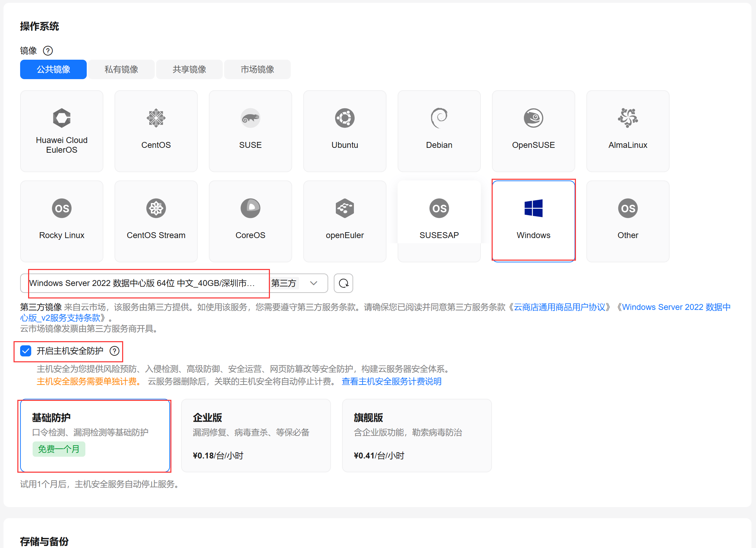This screenshot has height=548, width=756.
Task: Click the CentOS card label
Action: (156, 145)
